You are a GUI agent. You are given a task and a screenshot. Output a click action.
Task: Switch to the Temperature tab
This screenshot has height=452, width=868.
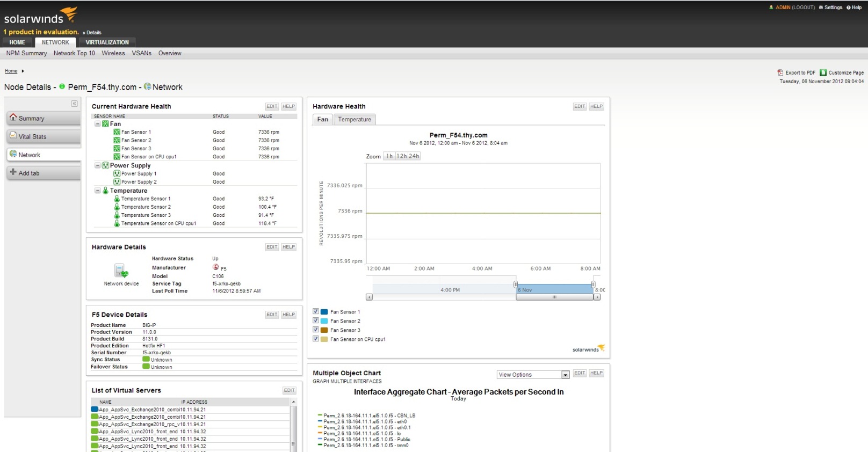click(x=355, y=120)
